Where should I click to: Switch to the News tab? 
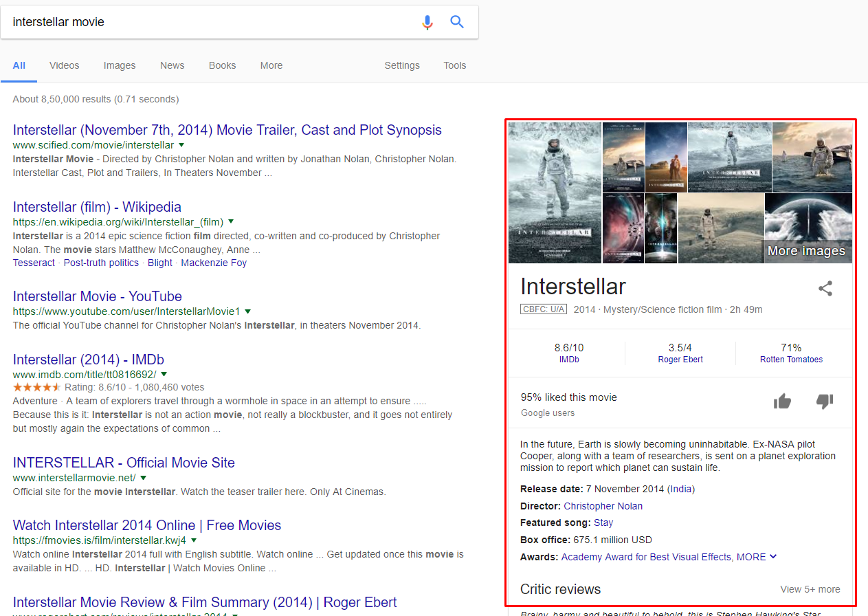pos(172,65)
